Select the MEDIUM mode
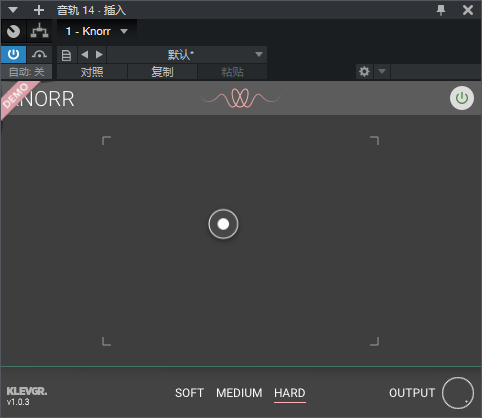 click(x=239, y=393)
